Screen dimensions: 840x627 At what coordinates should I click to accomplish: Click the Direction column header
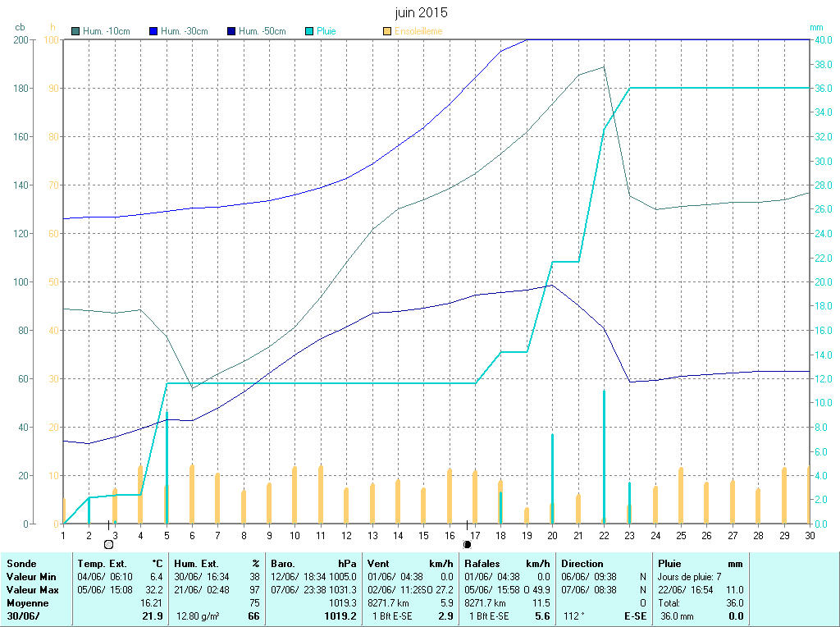click(x=582, y=564)
